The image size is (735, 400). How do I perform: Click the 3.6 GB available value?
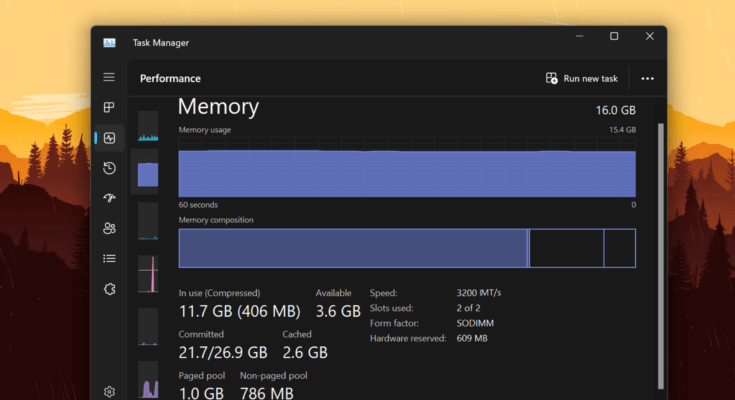pyautogui.click(x=338, y=311)
